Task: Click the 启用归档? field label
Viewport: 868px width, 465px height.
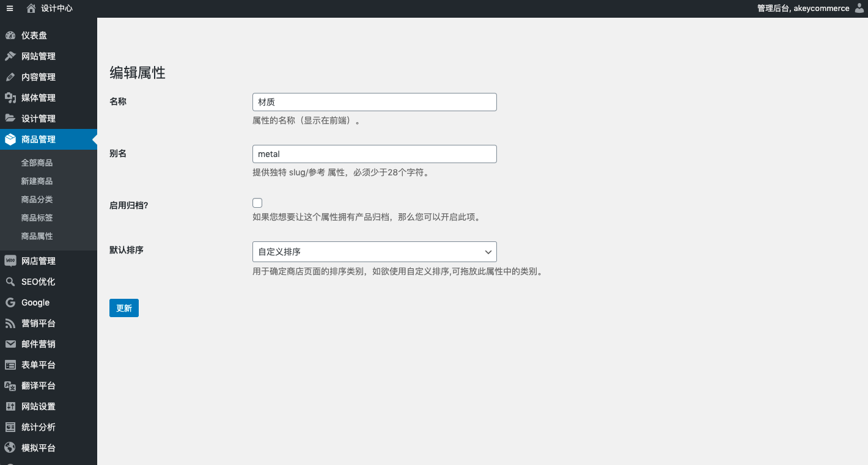Action: [129, 205]
